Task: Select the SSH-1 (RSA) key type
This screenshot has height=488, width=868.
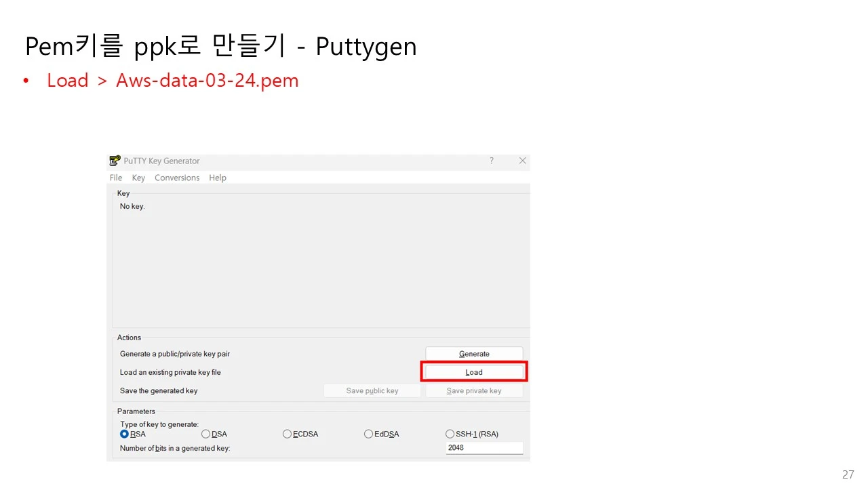Action: [x=450, y=434]
